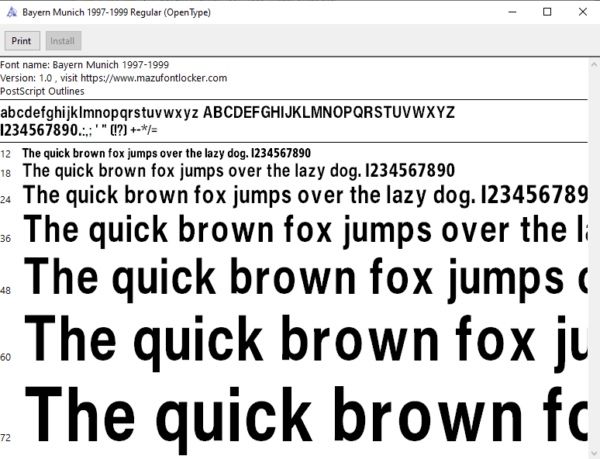Click the 18-point pangram sample line

[x=239, y=171]
